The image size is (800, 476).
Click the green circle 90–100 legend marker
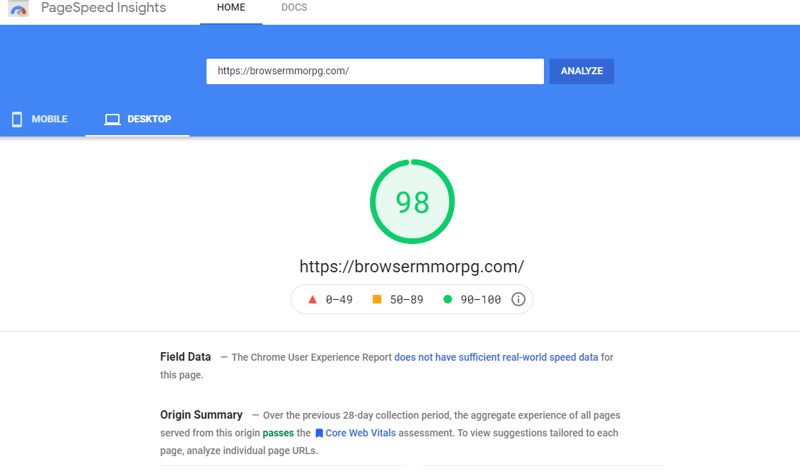coord(447,299)
